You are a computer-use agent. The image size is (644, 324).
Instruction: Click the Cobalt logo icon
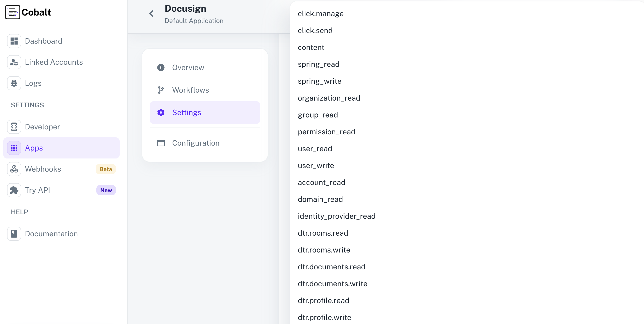click(12, 11)
